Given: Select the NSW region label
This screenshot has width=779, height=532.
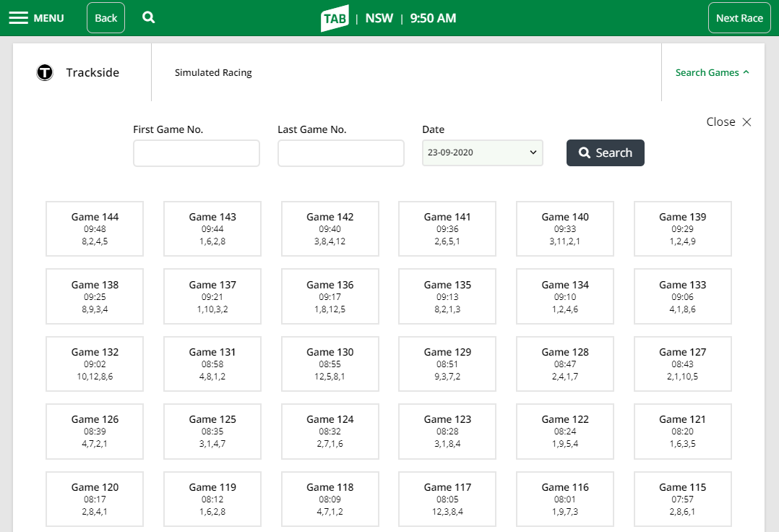Looking at the screenshot, I should point(379,18).
